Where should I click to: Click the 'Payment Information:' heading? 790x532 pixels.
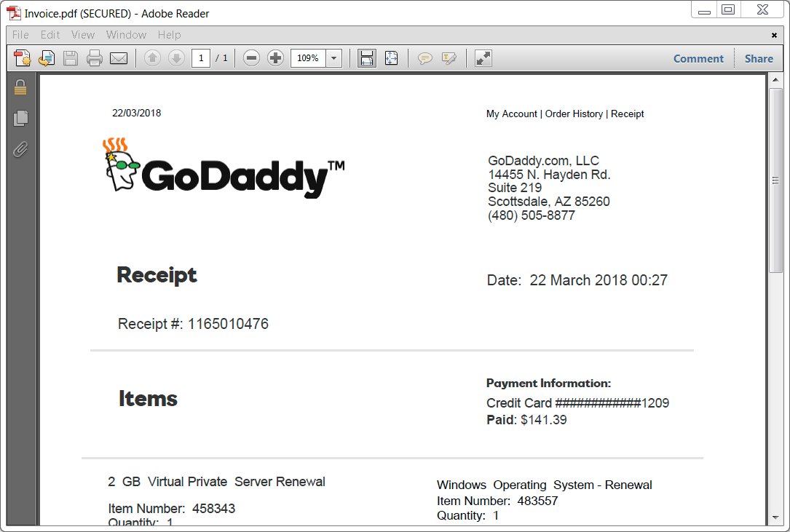549,384
